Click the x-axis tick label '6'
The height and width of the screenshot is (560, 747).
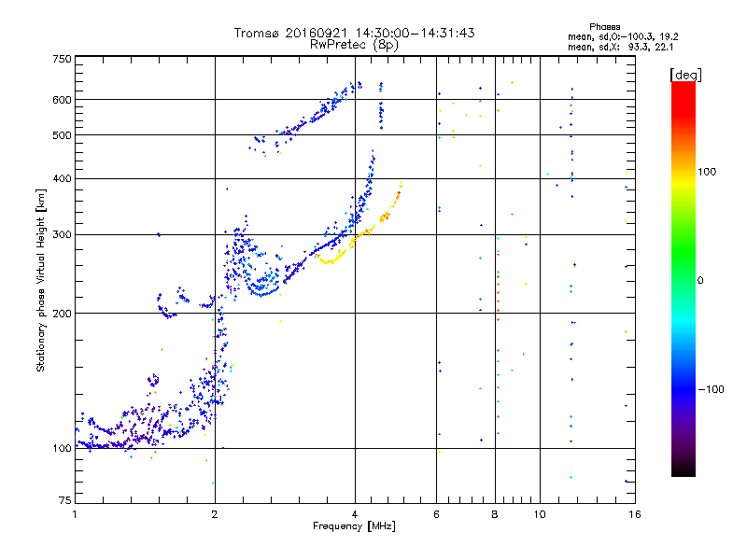[x=436, y=514]
